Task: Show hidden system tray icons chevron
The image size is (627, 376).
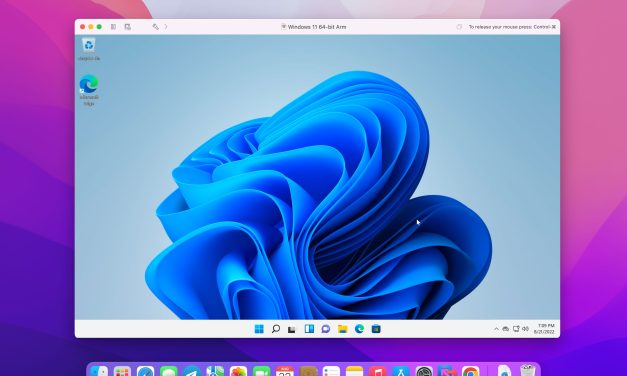Action: click(496, 329)
